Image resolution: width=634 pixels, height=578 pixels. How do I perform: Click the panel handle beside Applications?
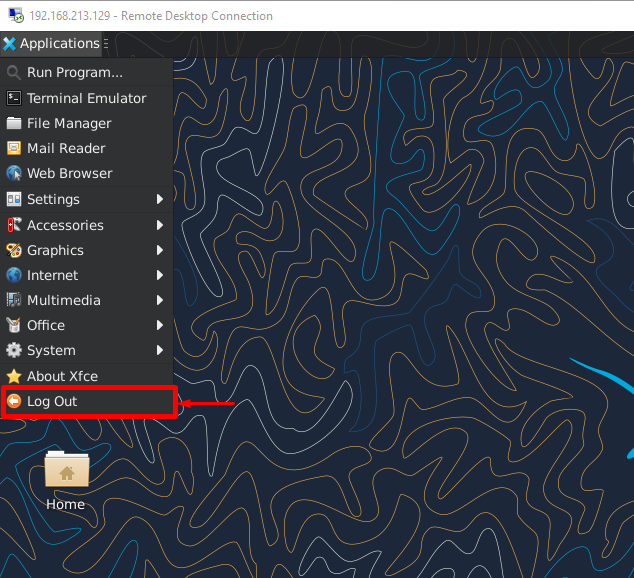click(107, 43)
